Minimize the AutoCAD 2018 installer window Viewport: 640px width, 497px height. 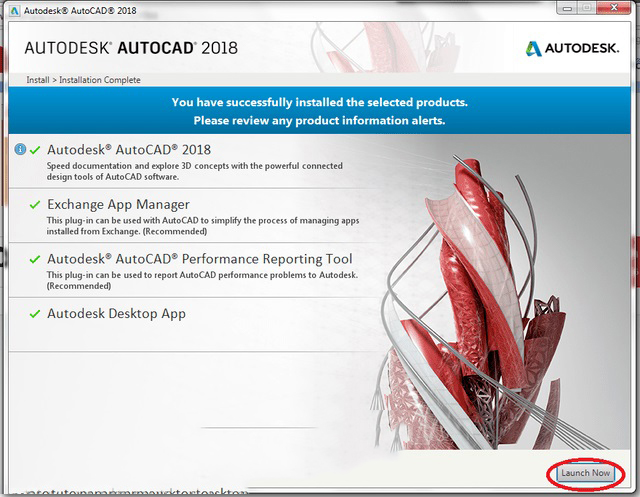click(567, 8)
